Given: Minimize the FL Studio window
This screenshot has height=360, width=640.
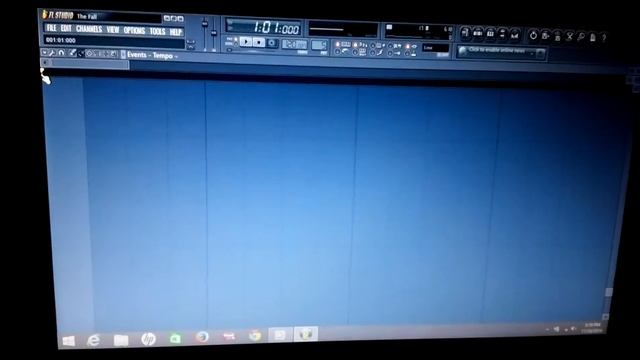Looking at the screenshot, I should click(167, 18).
